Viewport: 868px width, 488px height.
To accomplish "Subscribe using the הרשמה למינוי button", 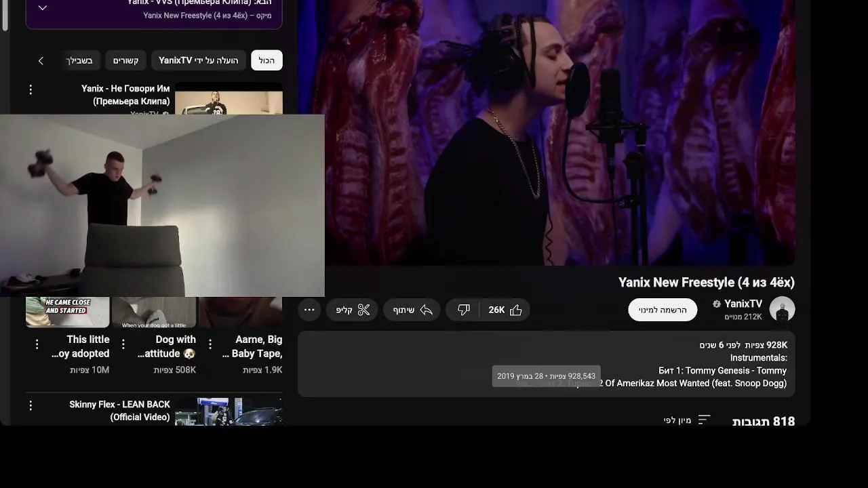I will (x=663, y=310).
